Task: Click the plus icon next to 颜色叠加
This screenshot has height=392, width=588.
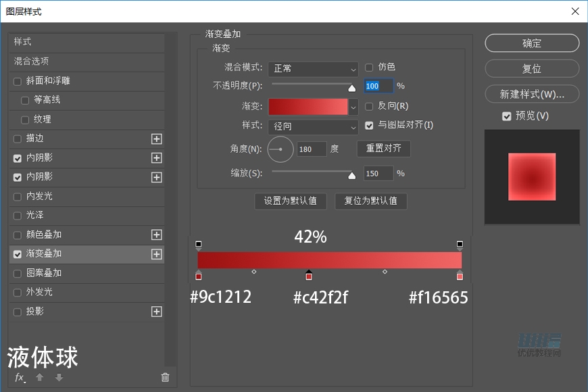Action: tap(157, 235)
